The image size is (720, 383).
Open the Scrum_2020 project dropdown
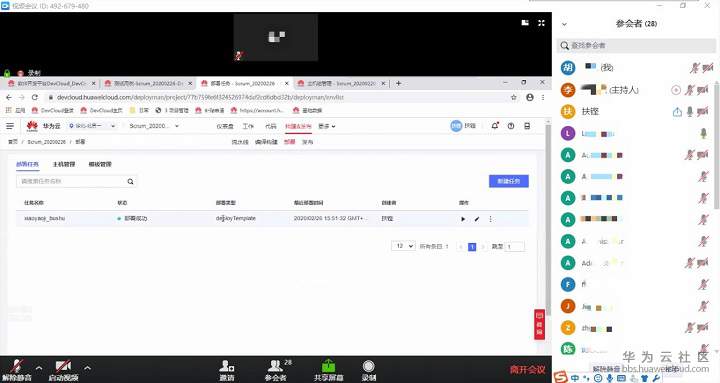pyautogui.click(x=154, y=126)
